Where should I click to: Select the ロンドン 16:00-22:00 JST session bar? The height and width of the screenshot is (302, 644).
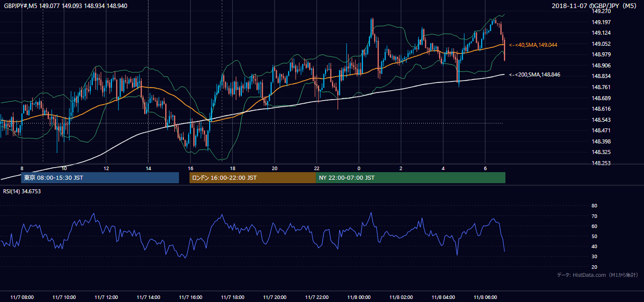coord(252,178)
